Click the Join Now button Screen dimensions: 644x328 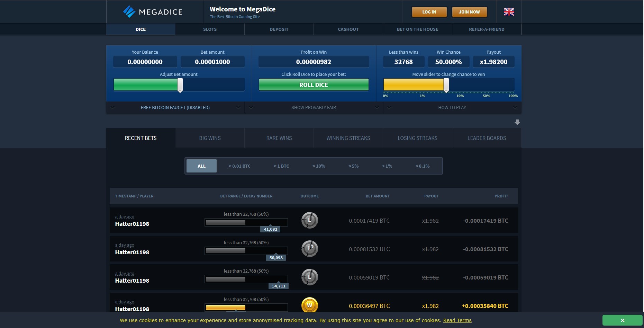pos(469,12)
